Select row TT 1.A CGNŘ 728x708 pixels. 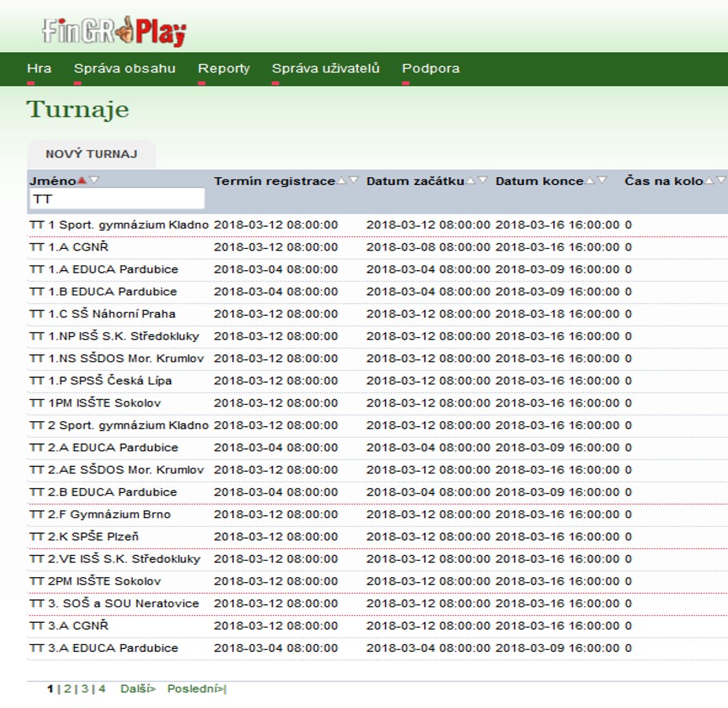point(377,247)
